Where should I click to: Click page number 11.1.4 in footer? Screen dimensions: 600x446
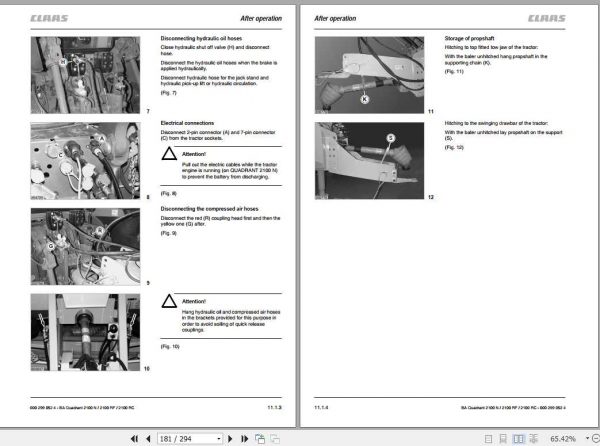click(321, 408)
